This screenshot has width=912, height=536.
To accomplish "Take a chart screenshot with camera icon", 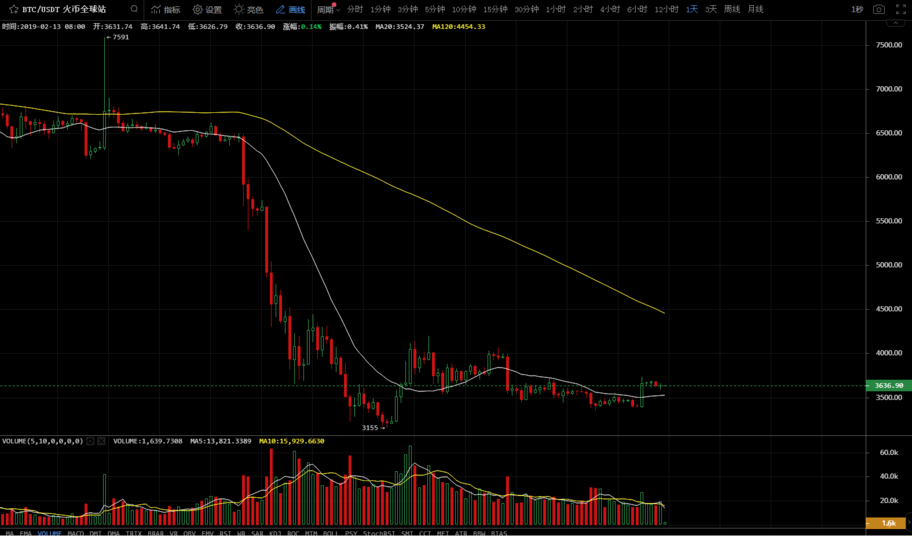I will click(878, 9).
